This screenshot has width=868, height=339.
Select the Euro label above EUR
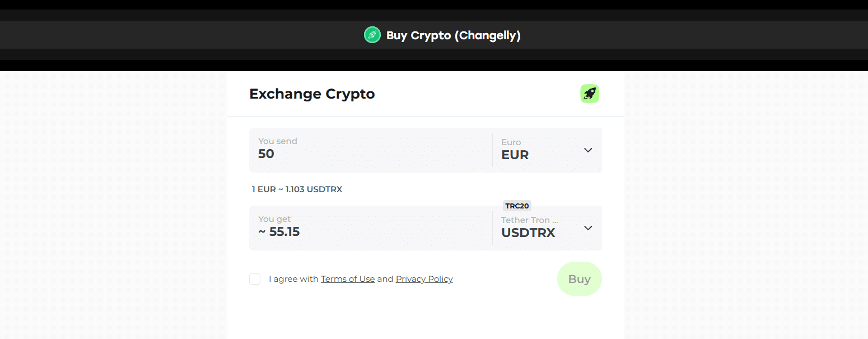pos(511,142)
